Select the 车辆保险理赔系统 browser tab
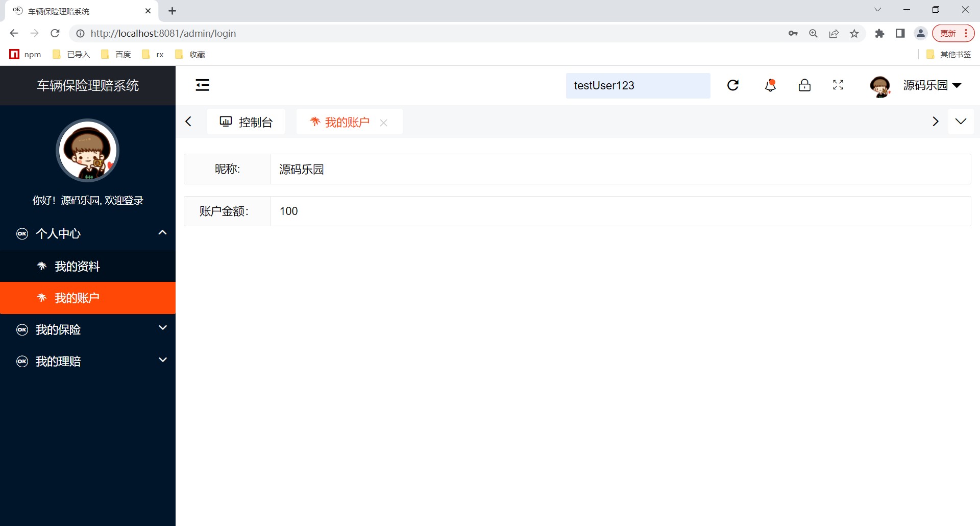Screen dimensions: 980x526 click(x=82, y=11)
